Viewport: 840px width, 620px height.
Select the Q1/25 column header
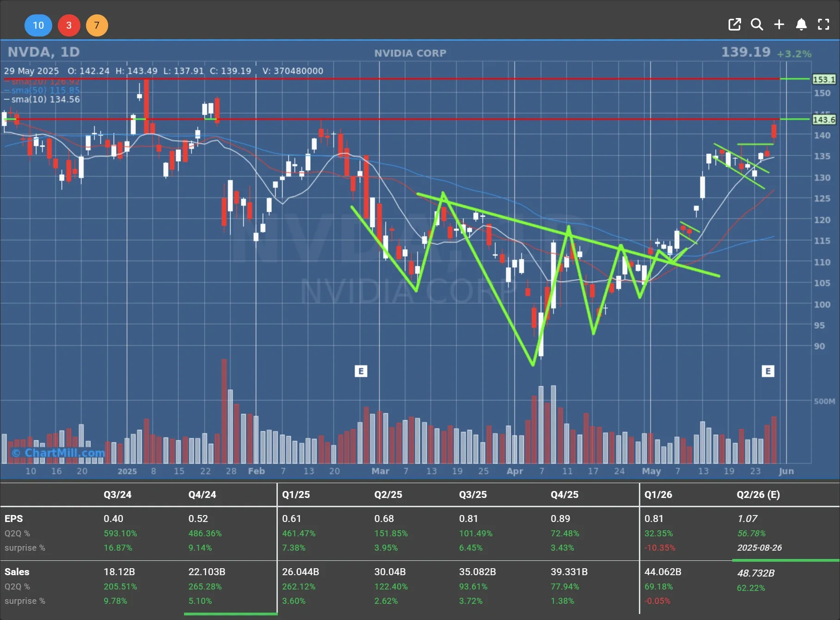click(x=296, y=494)
